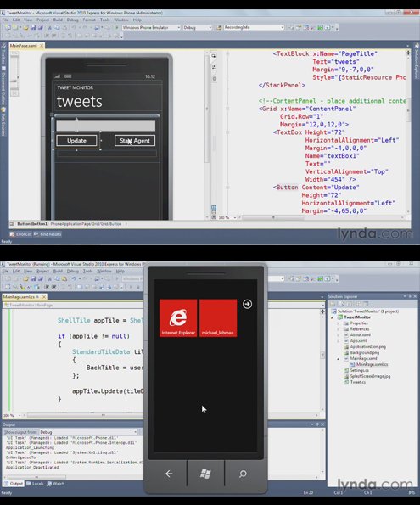This screenshot has width=420, height=505.
Task: Click Start Debugging arrow in top toolbar
Action: click(x=116, y=28)
